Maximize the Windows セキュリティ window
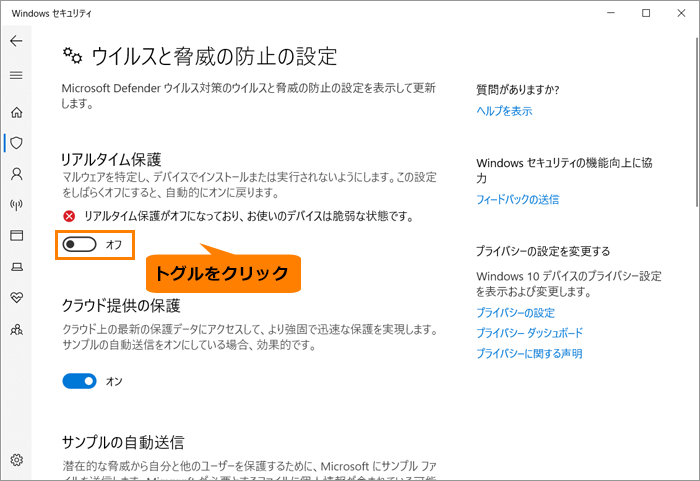 click(646, 13)
